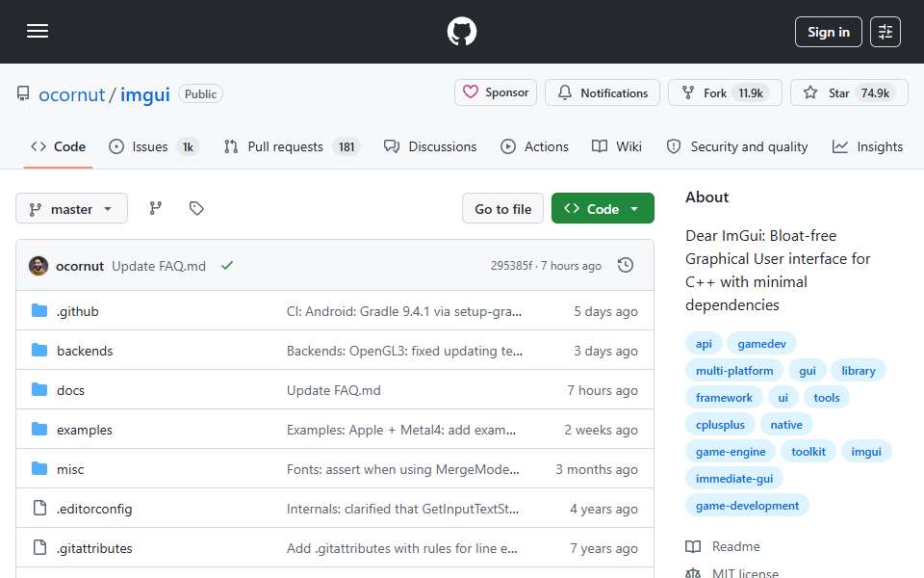
Task: Open 'Internals: clarified that GetInputTextSt' commit
Action: coord(402,509)
